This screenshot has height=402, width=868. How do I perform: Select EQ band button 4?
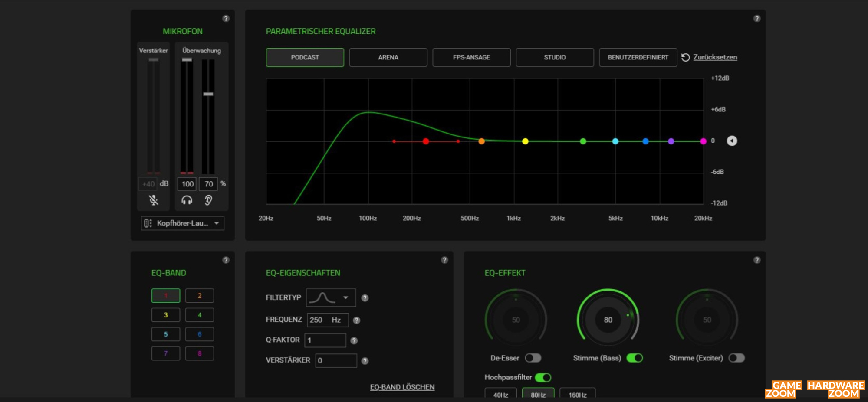click(x=200, y=315)
